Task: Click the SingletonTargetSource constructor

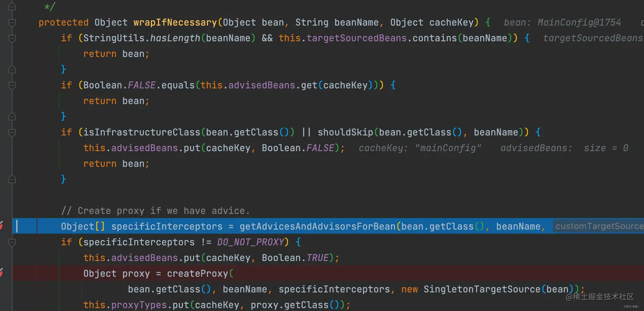Action: point(482,289)
